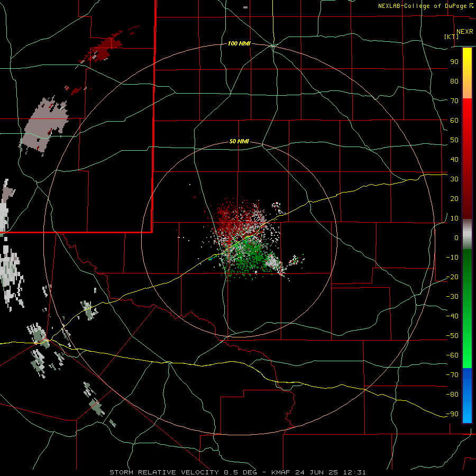The width and height of the screenshot is (476, 476).
Task: Click the 90 knot value on legend
Action: [454, 62]
